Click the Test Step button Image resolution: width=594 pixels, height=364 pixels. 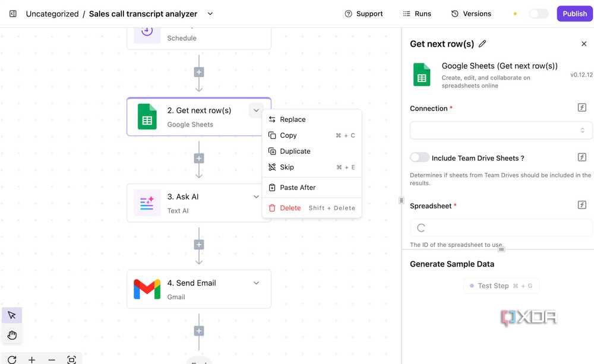(501, 286)
